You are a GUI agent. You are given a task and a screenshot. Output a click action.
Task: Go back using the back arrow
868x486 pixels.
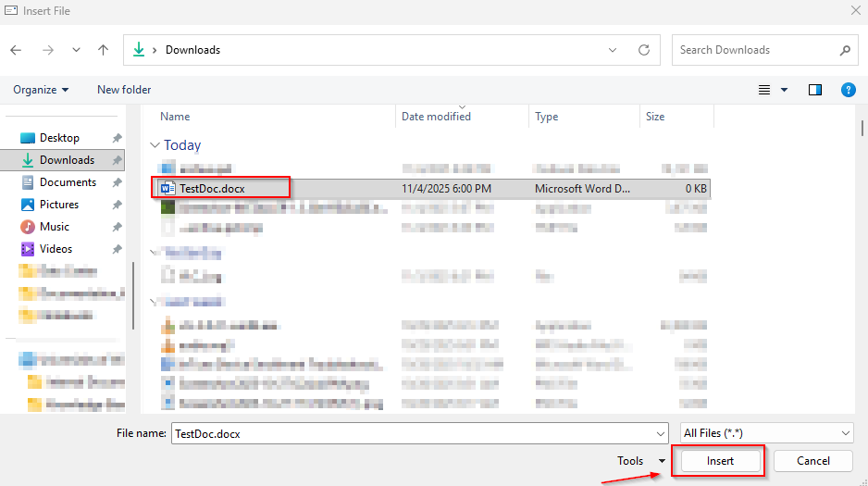click(x=16, y=50)
